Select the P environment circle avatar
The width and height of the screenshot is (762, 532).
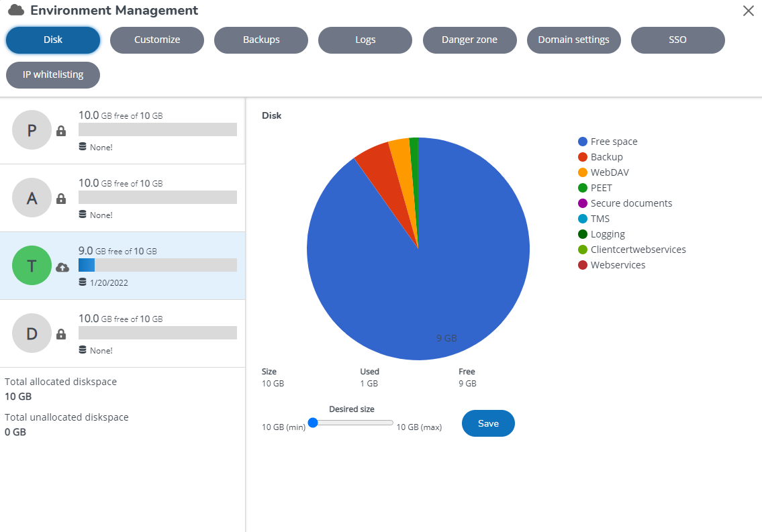pos(32,130)
